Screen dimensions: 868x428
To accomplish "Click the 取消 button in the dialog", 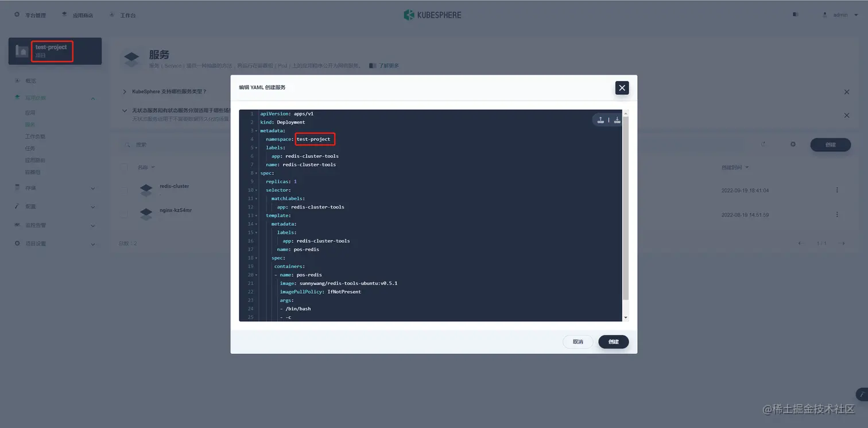I will point(578,342).
